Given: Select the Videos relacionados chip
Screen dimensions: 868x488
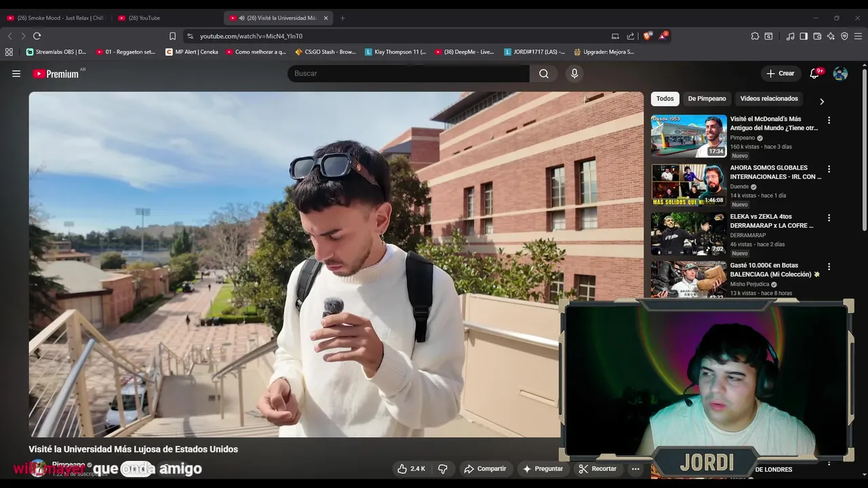Looking at the screenshot, I should pos(769,99).
